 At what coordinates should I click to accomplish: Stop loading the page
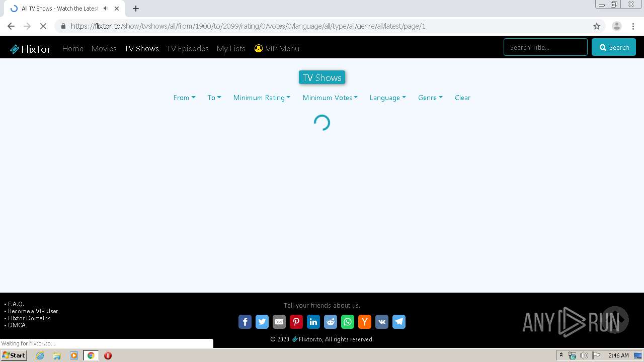click(43, 26)
